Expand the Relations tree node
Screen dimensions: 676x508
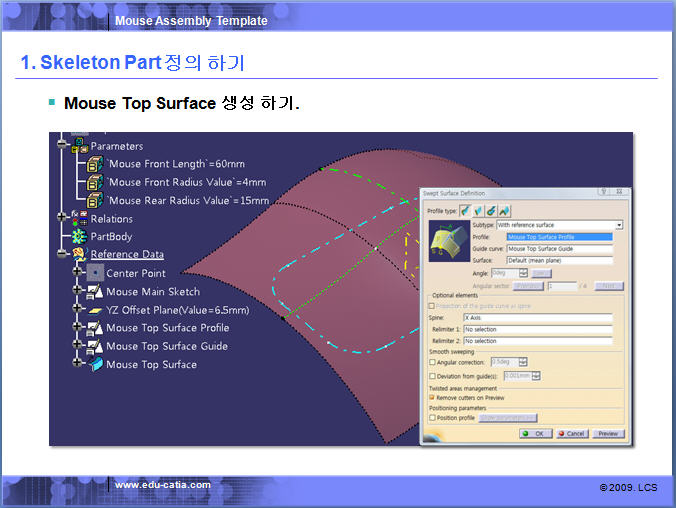tap(62, 217)
